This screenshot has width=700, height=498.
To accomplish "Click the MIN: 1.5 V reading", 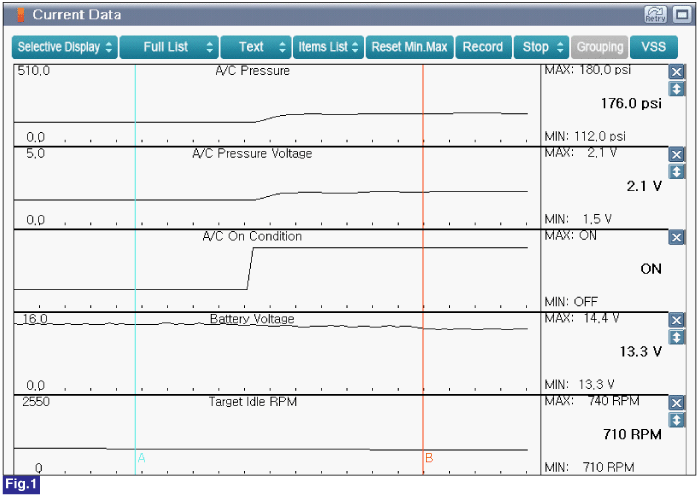I will point(578,219).
